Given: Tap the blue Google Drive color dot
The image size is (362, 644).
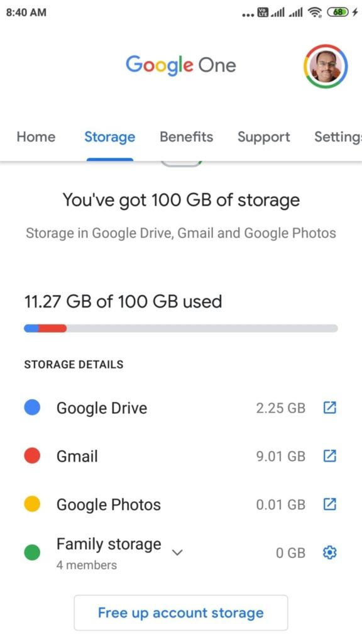Looking at the screenshot, I should click(32, 408).
